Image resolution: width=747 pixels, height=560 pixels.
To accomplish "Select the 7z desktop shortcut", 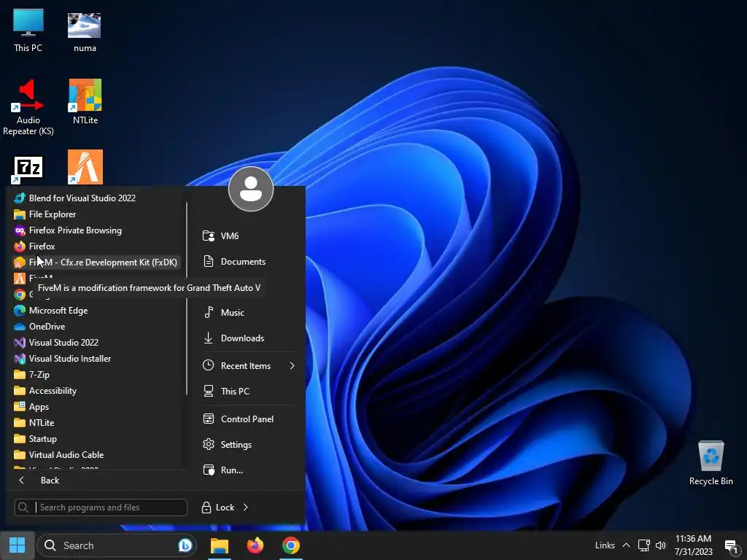I will pos(28,170).
